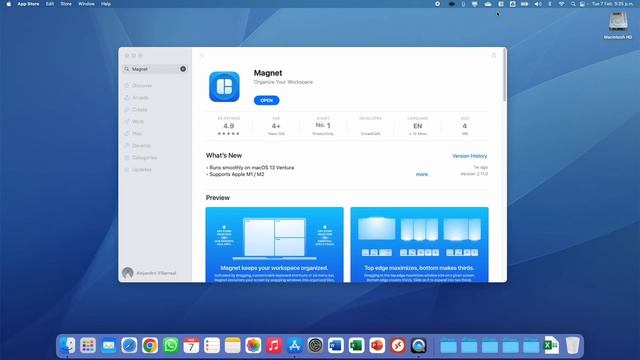Open Music from the Dock

click(274, 346)
